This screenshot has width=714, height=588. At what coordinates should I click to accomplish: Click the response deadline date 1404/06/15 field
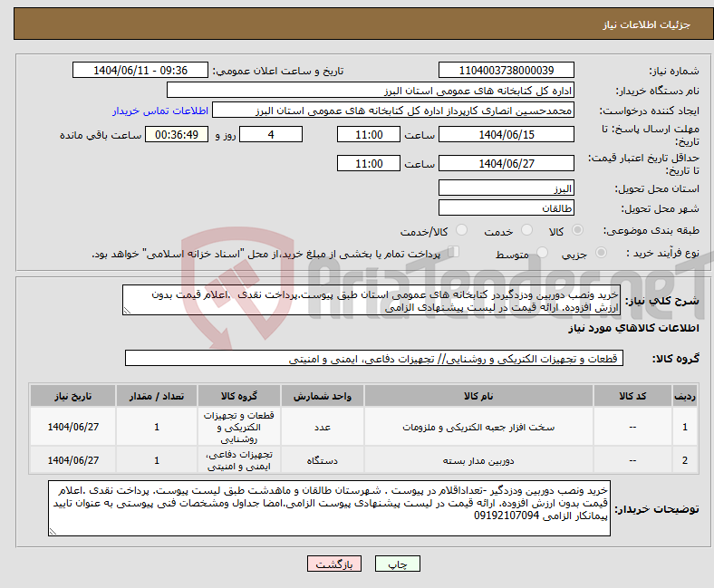click(x=506, y=134)
